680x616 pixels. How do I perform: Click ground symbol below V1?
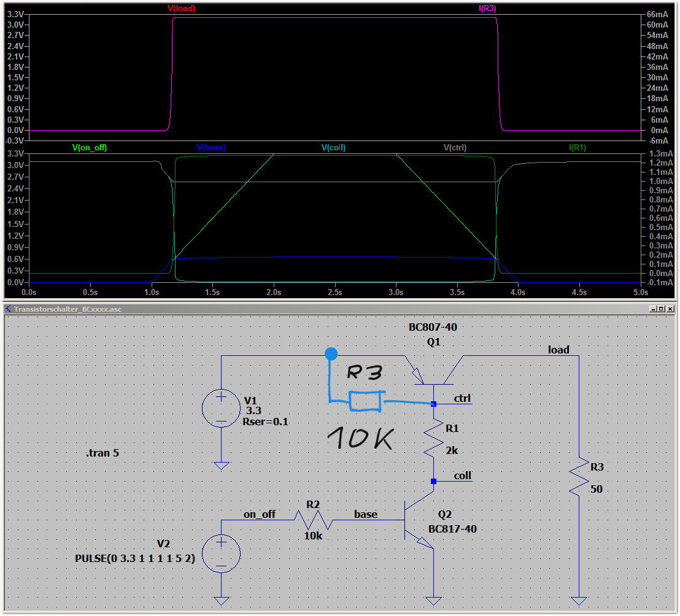[221, 466]
